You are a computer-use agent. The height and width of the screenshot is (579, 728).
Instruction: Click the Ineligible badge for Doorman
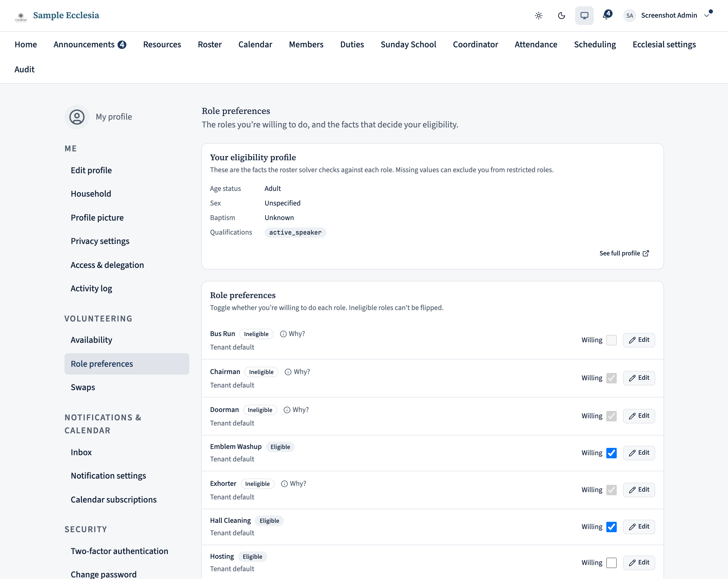[x=260, y=410]
